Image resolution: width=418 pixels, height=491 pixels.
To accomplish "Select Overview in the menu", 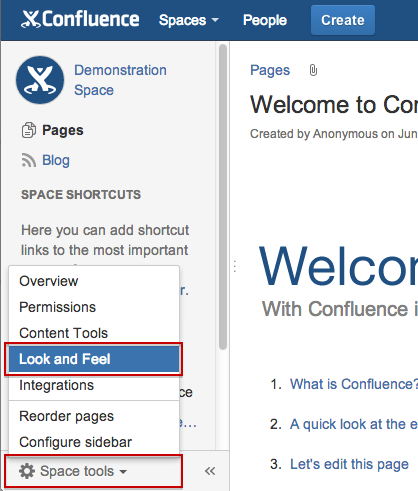I will click(94, 281).
